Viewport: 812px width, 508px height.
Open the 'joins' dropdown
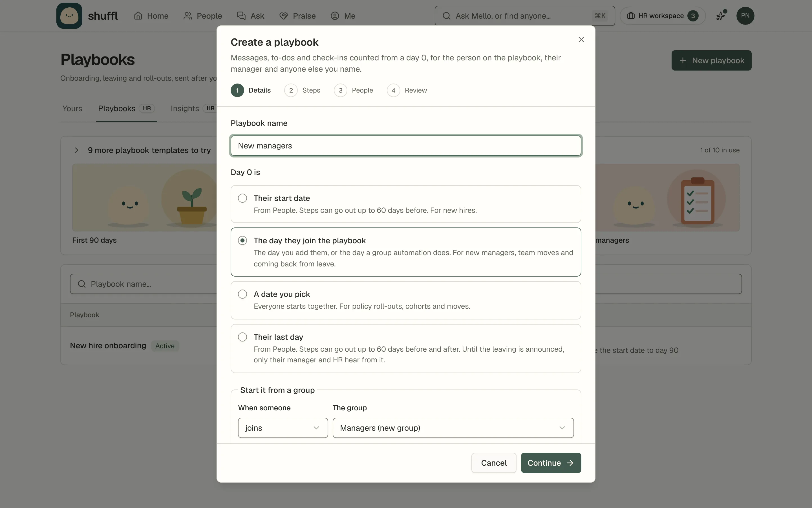coord(283,428)
